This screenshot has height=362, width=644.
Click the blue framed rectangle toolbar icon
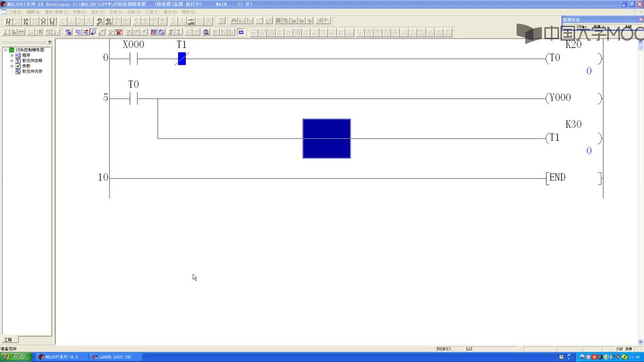[241, 32]
